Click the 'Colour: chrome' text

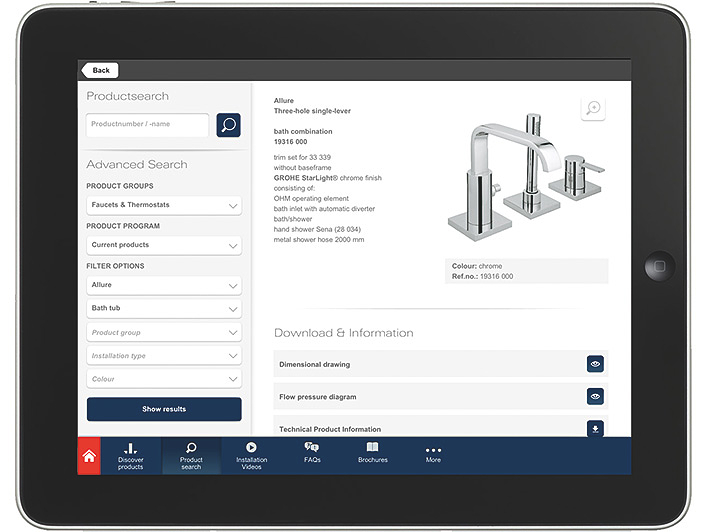coord(477,266)
